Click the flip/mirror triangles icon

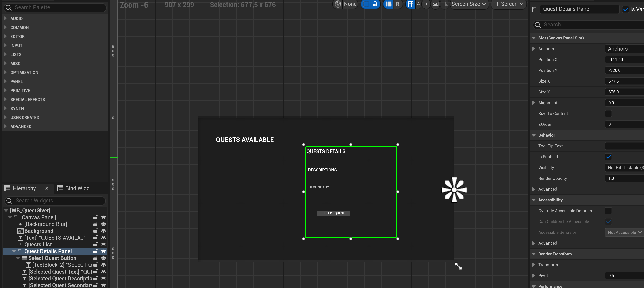click(445, 4)
